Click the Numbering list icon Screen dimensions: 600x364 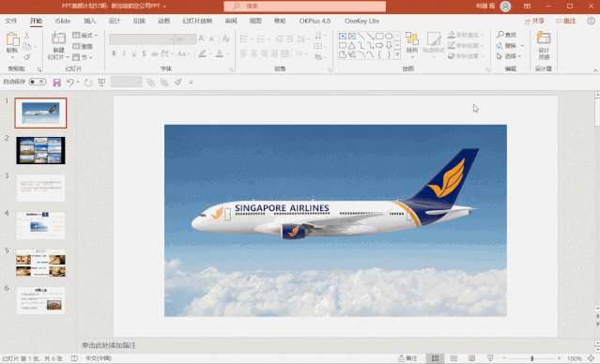tap(261, 38)
